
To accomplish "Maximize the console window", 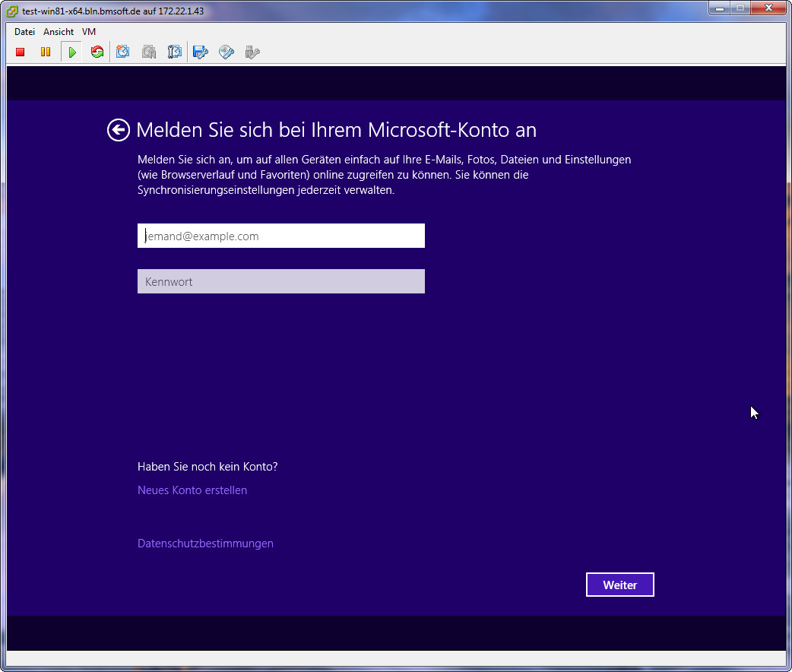I will 740,8.
